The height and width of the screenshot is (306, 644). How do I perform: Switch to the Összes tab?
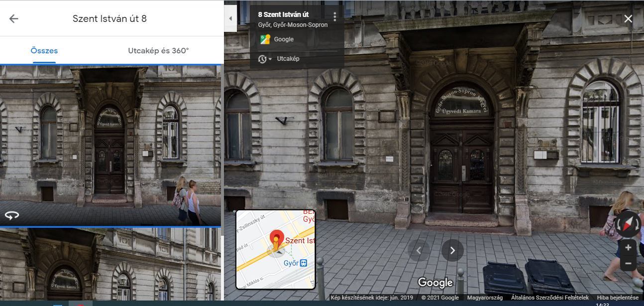pos(44,51)
